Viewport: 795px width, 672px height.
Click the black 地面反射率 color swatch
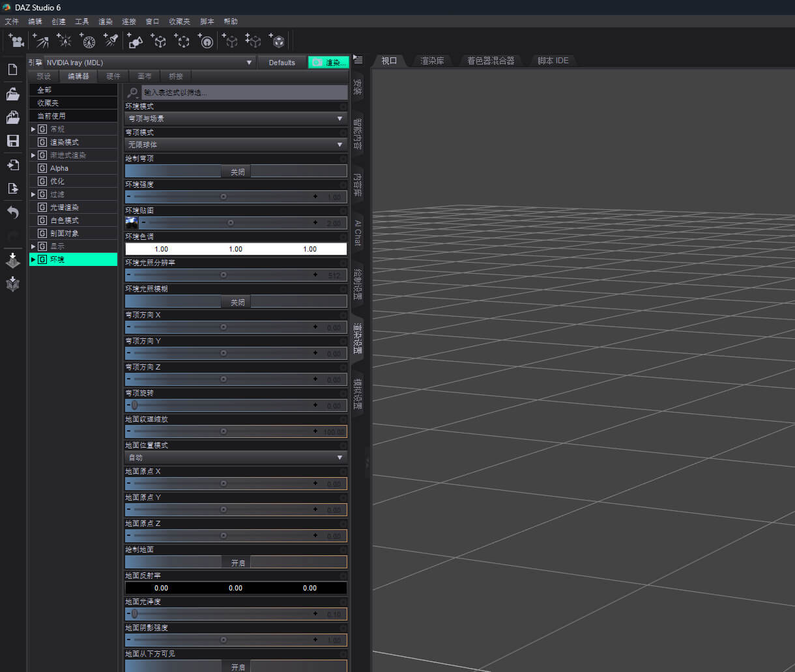(x=236, y=588)
